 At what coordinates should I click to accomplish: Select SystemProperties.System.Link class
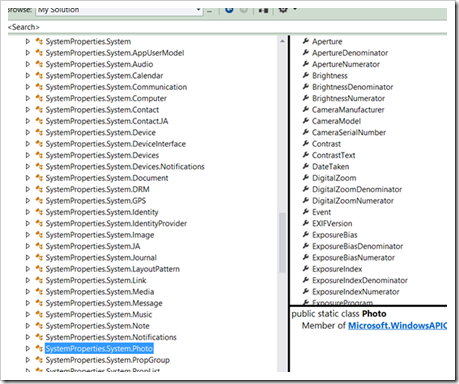(x=96, y=280)
